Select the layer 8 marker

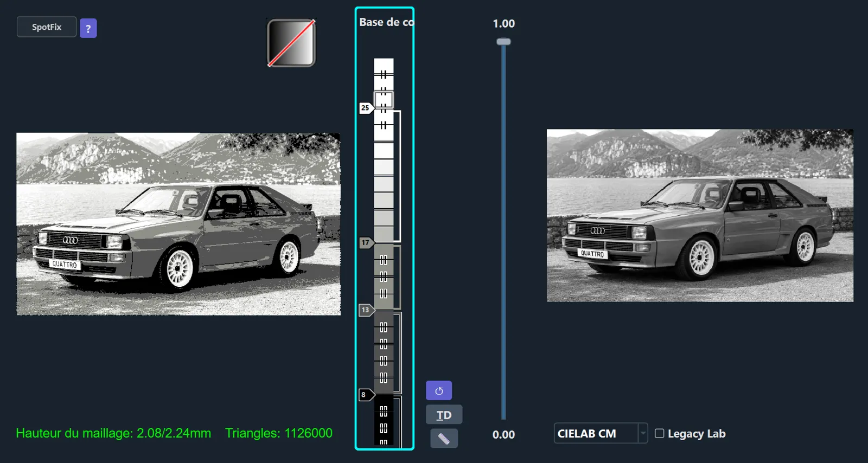point(366,395)
